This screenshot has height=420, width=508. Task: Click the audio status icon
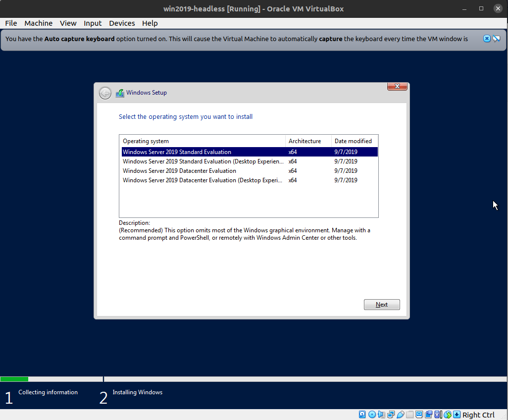click(381, 415)
